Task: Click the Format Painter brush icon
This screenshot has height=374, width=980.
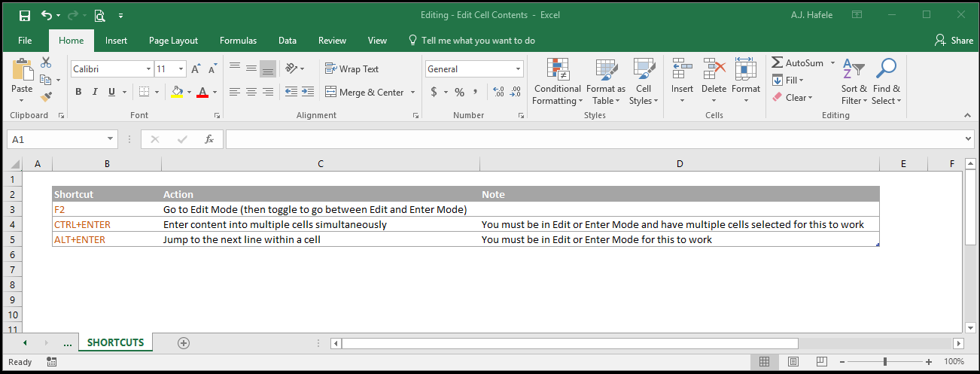Action: pyautogui.click(x=46, y=96)
